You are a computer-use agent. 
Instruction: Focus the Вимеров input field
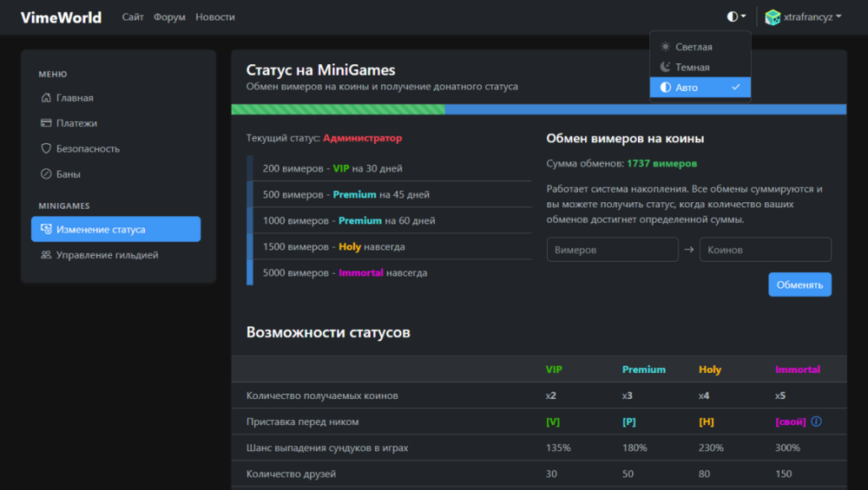(x=612, y=250)
